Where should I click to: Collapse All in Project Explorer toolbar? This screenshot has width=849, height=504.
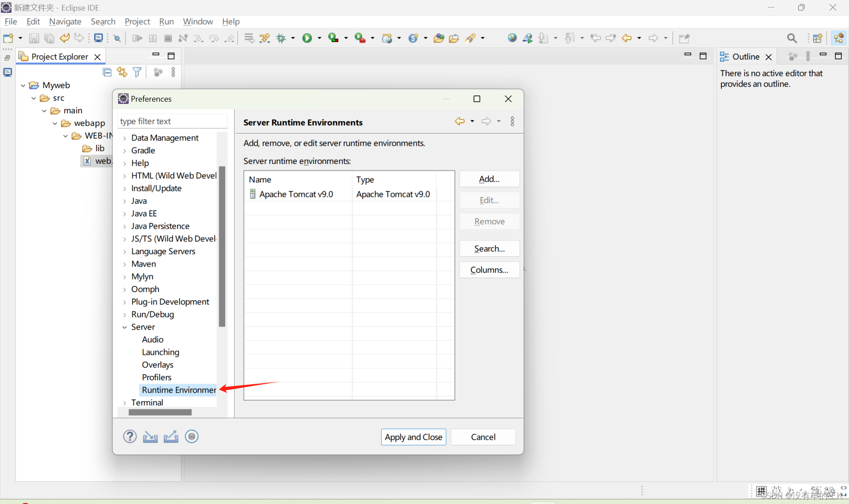[107, 72]
